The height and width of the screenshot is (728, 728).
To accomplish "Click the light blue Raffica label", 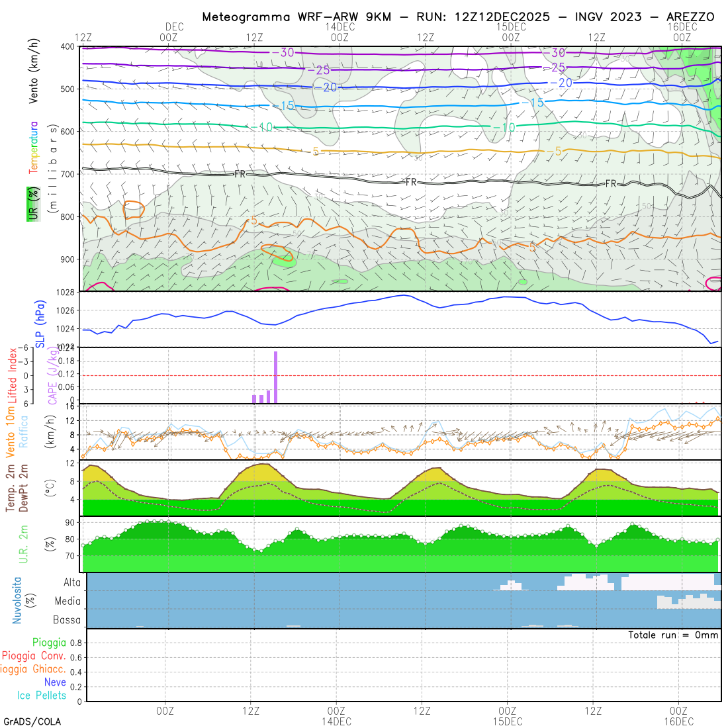I will (24, 432).
